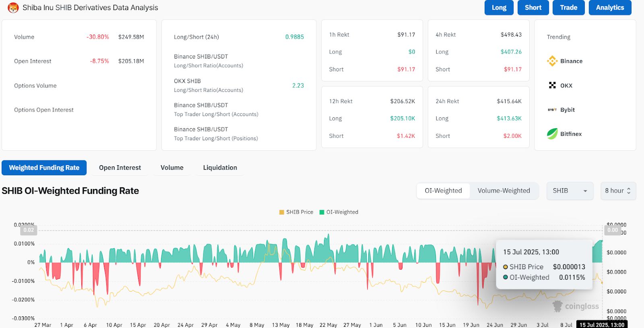Click the 1 Apr x-axis date label
Screen dimensions: 644x328
pyautogui.click(x=67, y=325)
